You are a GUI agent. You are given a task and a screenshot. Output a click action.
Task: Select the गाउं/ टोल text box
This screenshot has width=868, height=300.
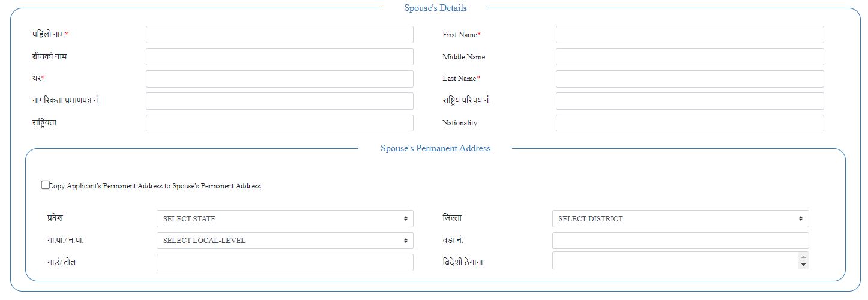coord(285,262)
